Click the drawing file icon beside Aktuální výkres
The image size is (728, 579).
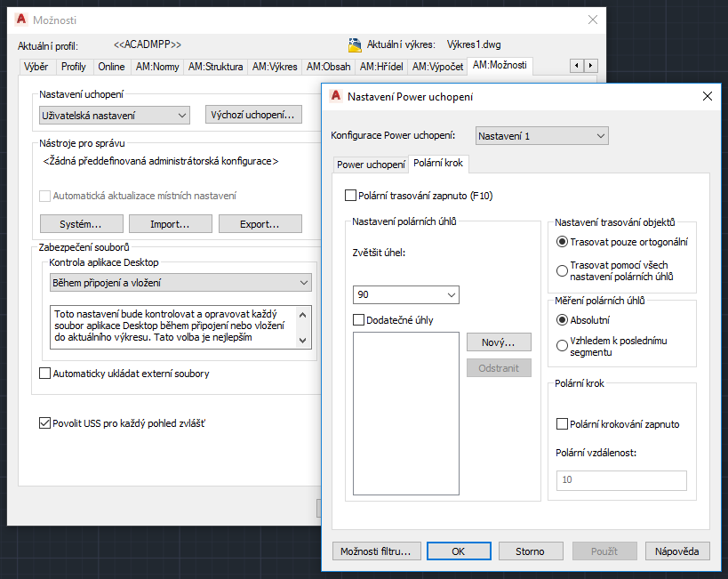point(355,44)
